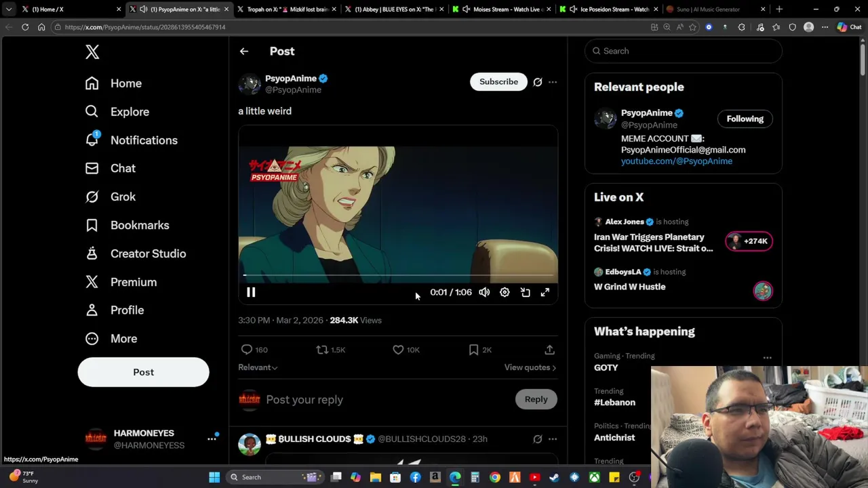Viewport: 868px width, 488px height.
Task: Open Alex Jones live broadcast
Action: (654, 243)
